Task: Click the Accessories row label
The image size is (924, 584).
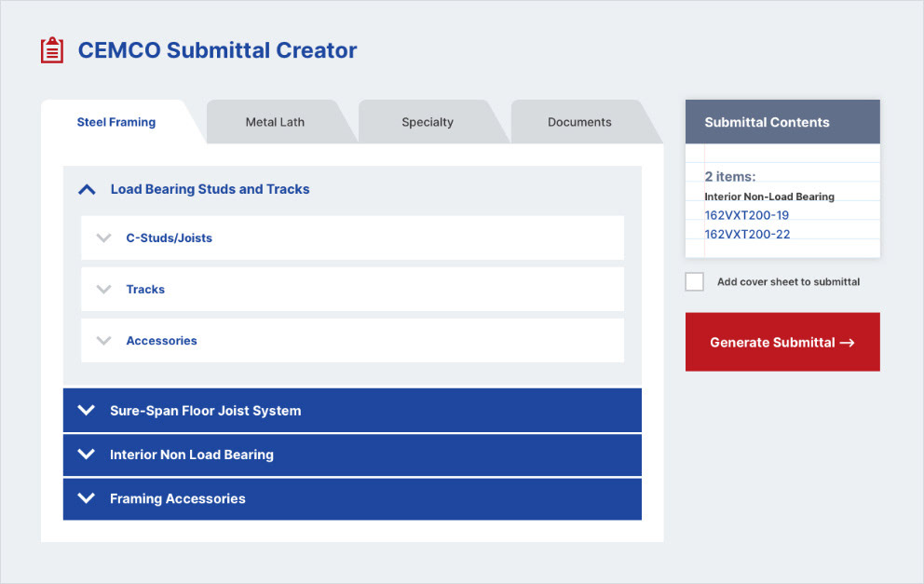Action: click(161, 341)
